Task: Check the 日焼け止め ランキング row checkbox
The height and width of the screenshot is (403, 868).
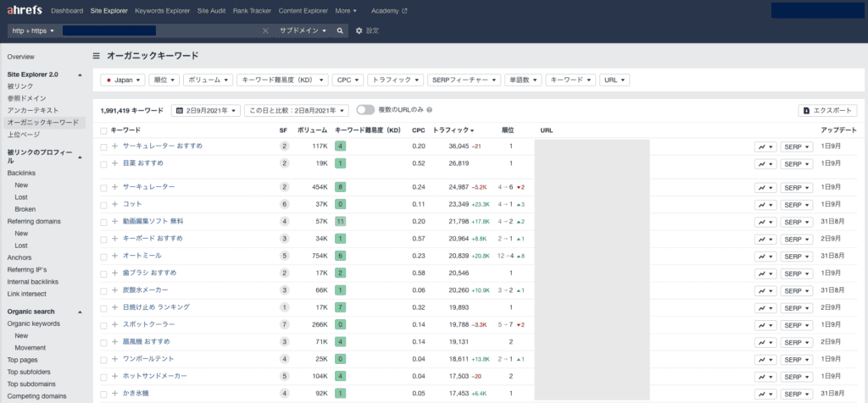Action: [x=103, y=308]
